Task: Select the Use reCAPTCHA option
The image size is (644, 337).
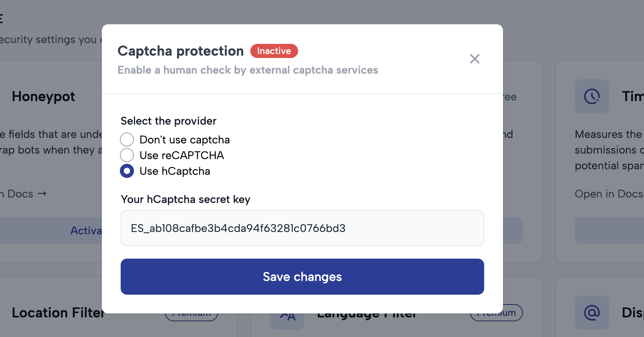Action: (127, 155)
